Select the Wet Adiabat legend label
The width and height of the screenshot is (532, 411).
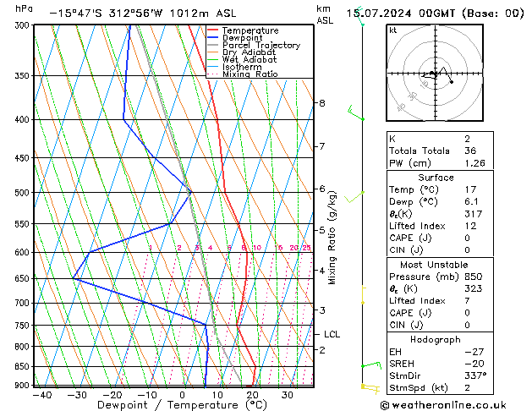point(250,59)
